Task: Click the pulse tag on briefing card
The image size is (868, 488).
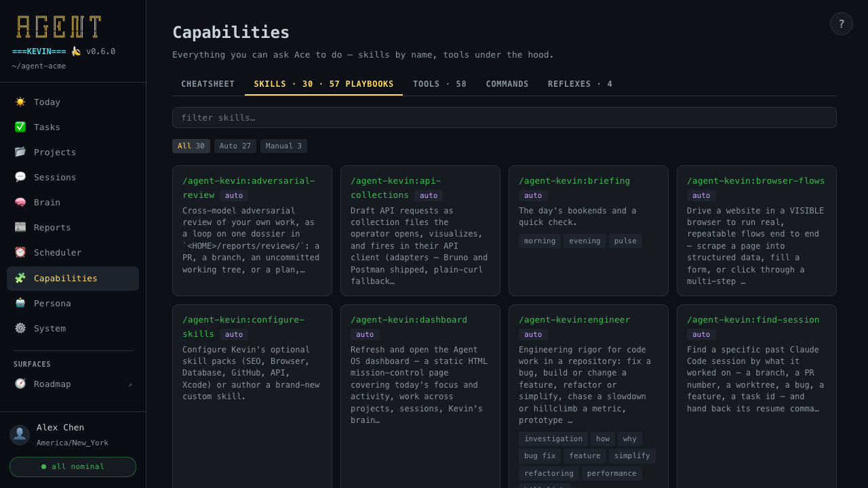Action: (x=625, y=241)
